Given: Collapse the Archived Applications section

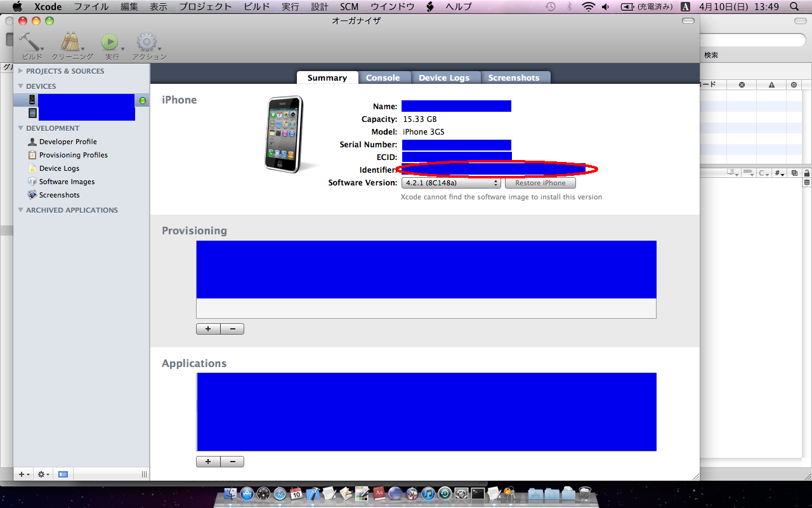Looking at the screenshot, I should (x=21, y=210).
